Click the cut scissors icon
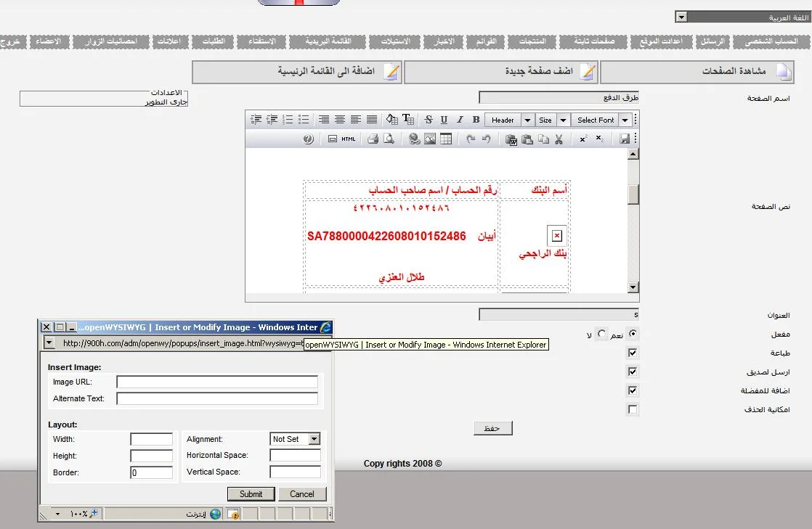 tap(559, 139)
